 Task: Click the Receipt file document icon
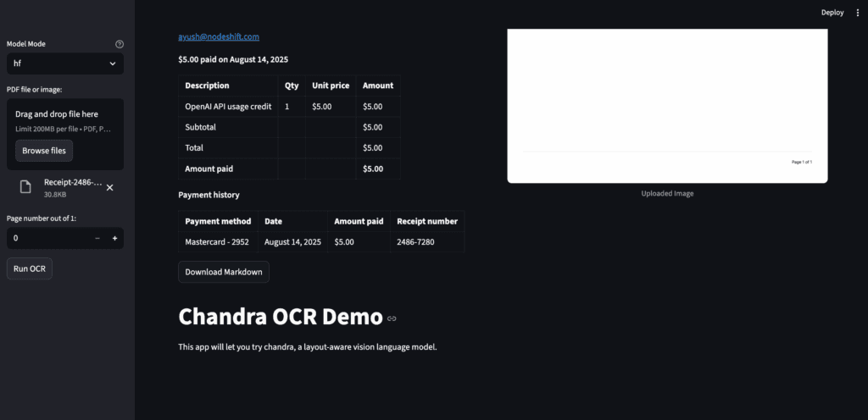26,187
